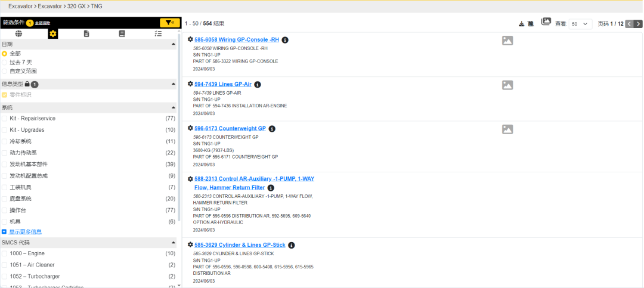Click info icon next to 594-7439 Lines GP-Air
The image size is (644, 288).
pyautogui.click(x=258, y=85)
